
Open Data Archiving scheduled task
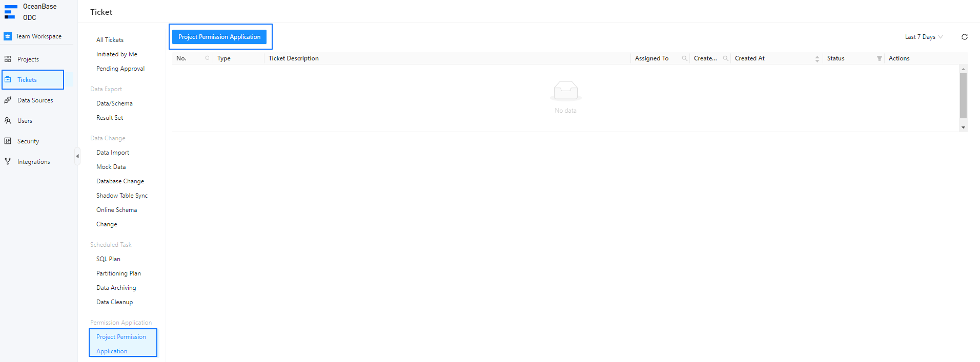point(116,288)
